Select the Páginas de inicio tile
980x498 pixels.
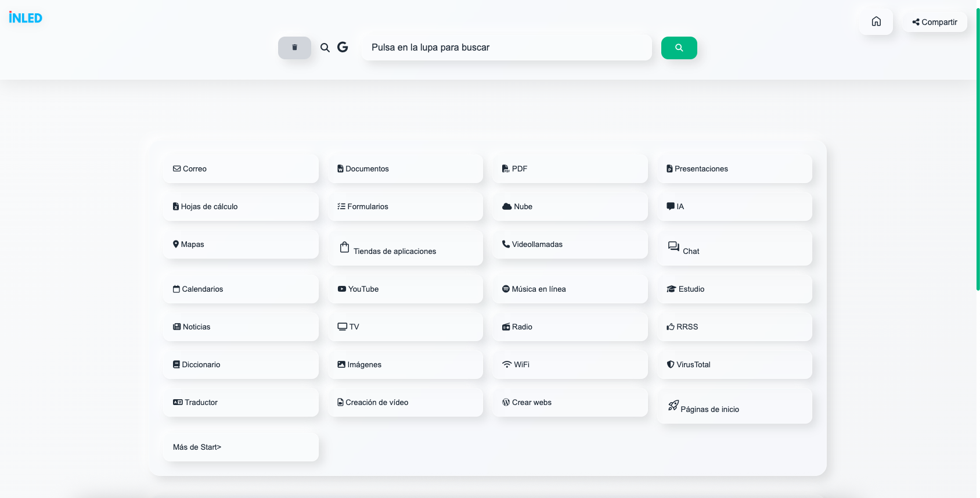tap(734, 406)
